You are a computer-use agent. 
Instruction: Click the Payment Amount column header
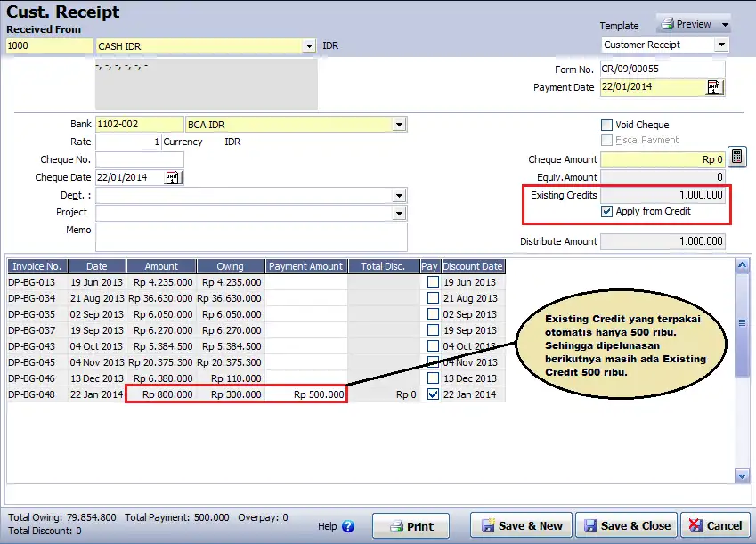tap(305, 266)
